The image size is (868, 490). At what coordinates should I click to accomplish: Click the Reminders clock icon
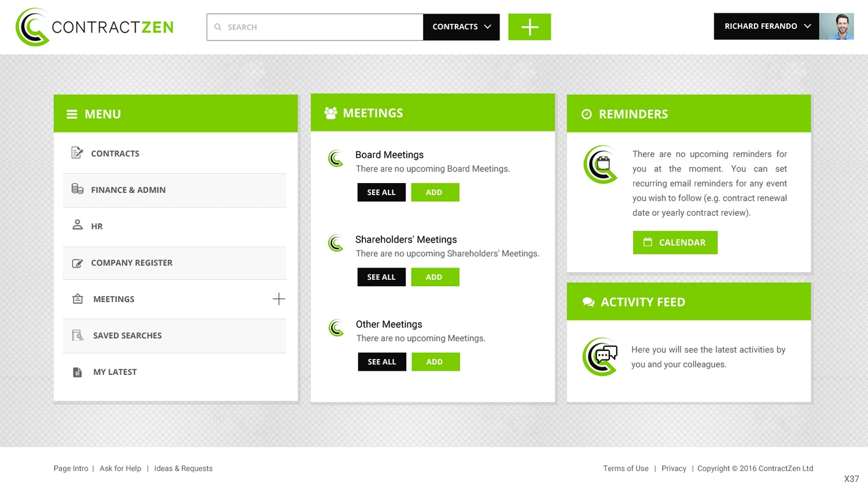pyautogui.click(x=587, y=114)
